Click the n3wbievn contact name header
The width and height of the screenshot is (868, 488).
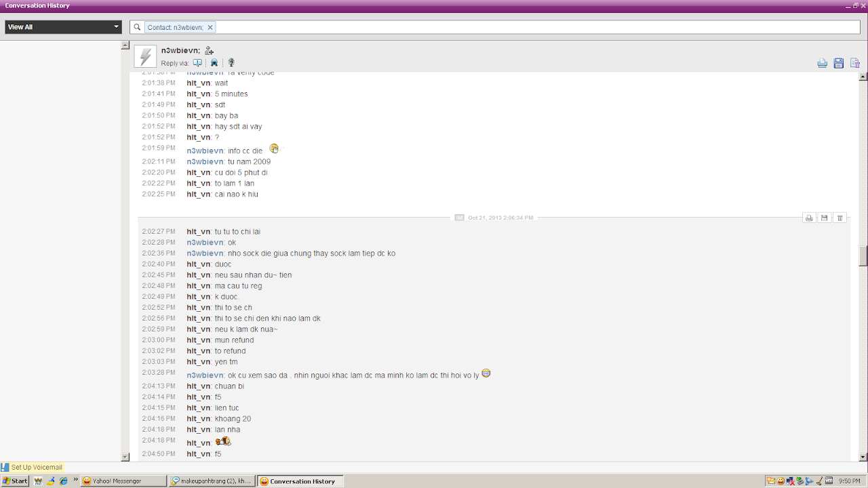[x=180, y=51]
